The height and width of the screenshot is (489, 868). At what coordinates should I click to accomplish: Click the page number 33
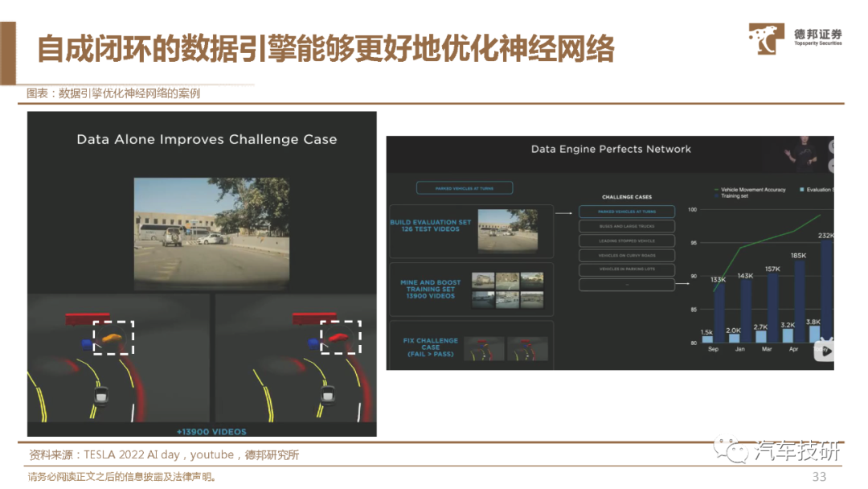(x=819, y=476)
